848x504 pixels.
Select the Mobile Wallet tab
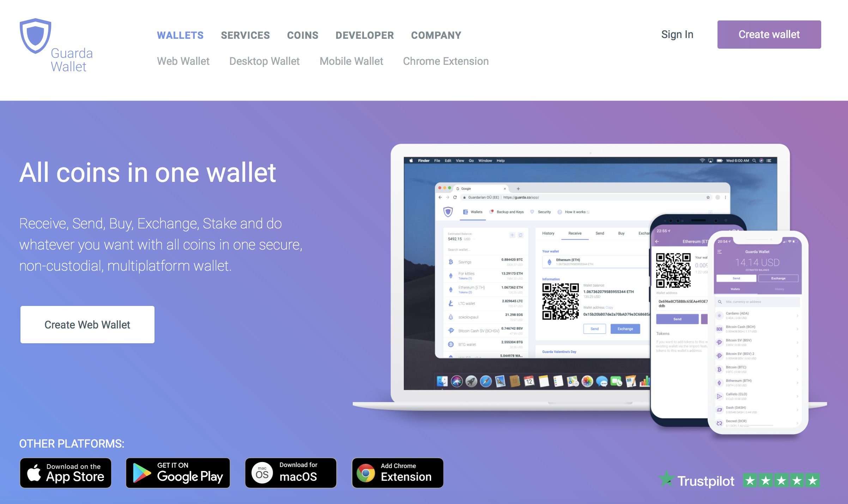(x=351, y=61)
